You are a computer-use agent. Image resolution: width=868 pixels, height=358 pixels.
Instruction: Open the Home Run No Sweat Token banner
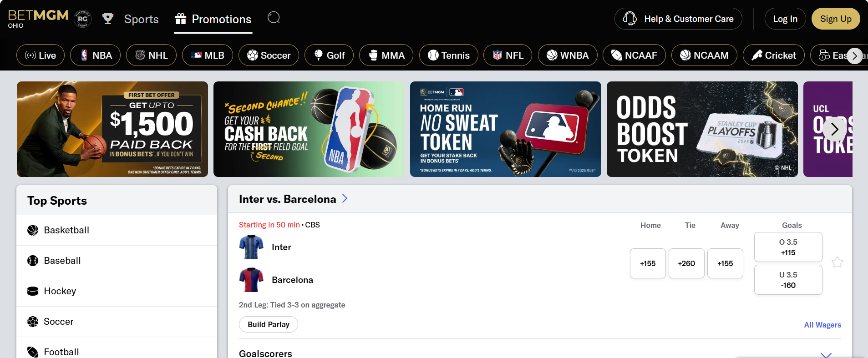506,129
